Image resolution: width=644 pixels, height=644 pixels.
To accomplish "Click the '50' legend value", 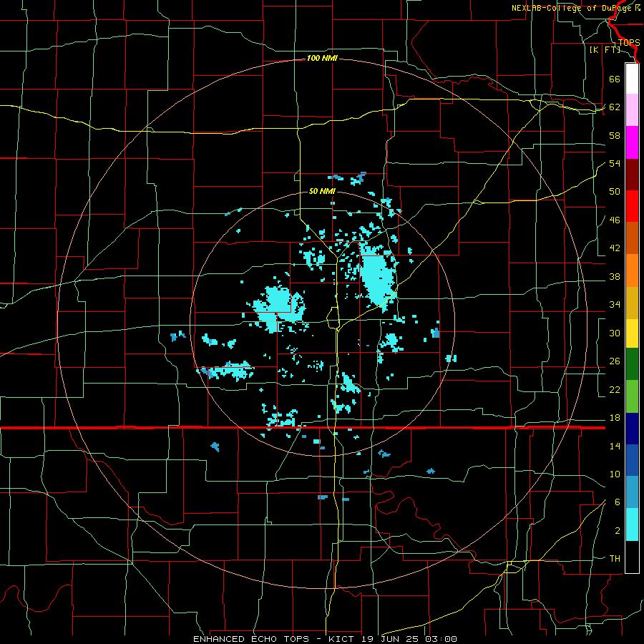I will pyautogui.click(x=615, y=192).
